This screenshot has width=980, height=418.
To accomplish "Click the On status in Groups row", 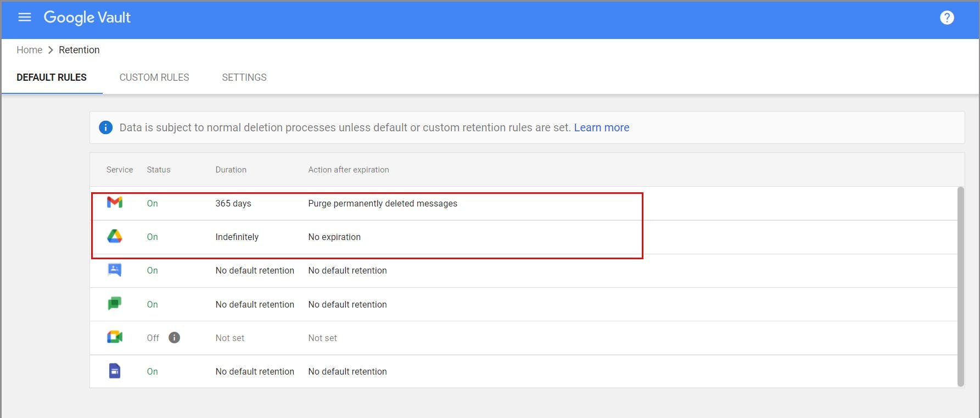I will pos(152,270).
